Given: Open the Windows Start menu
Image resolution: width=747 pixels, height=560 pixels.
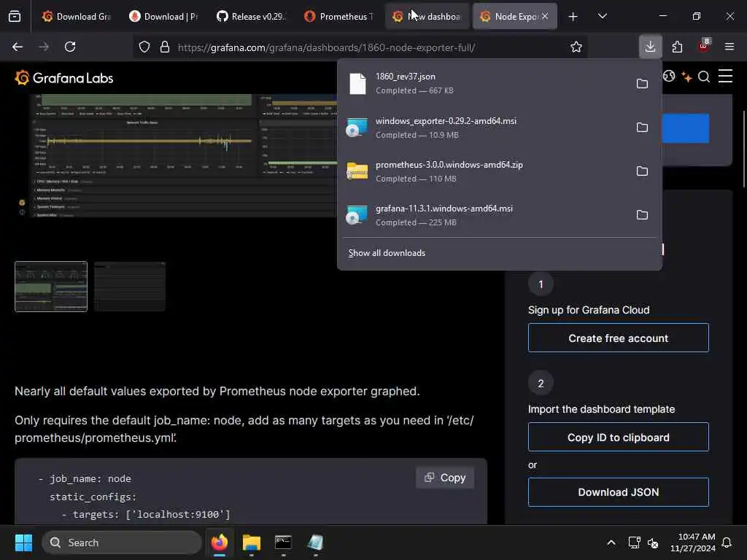Looking at the screenshot, I should (x=23, y=542).
